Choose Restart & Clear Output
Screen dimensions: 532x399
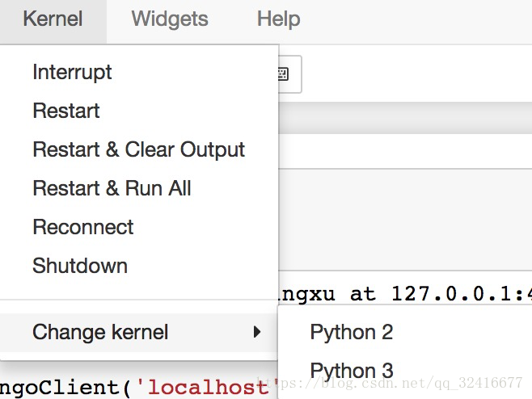click(x=139, y=149)
